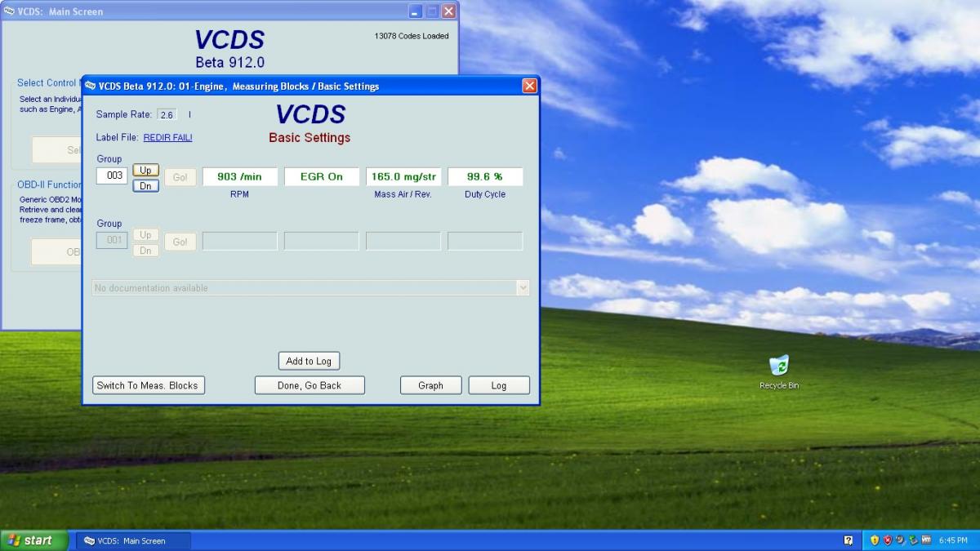Minimize the VCDS Main Screen window
The image size is (980, 551).
pos(416,11)
